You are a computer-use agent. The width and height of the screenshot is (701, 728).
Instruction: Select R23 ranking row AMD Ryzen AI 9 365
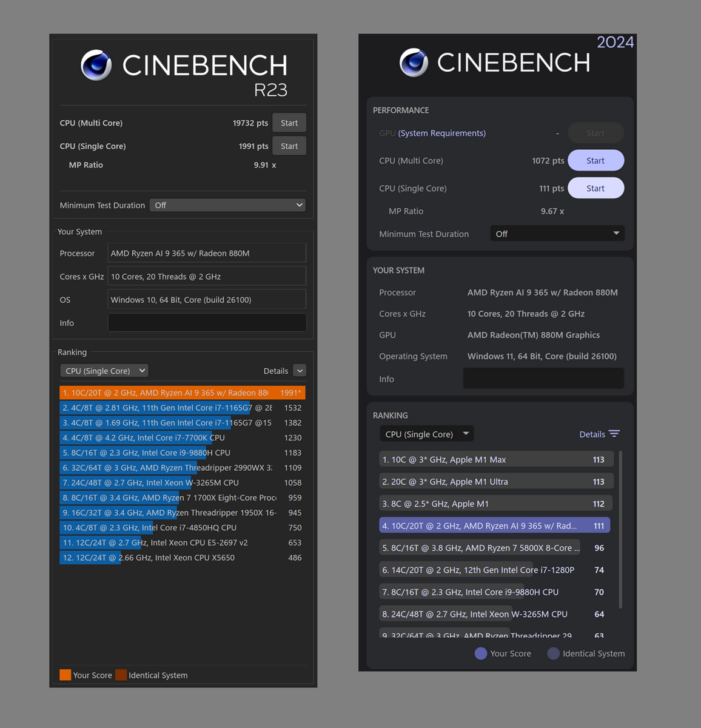(x=182, y=393)
